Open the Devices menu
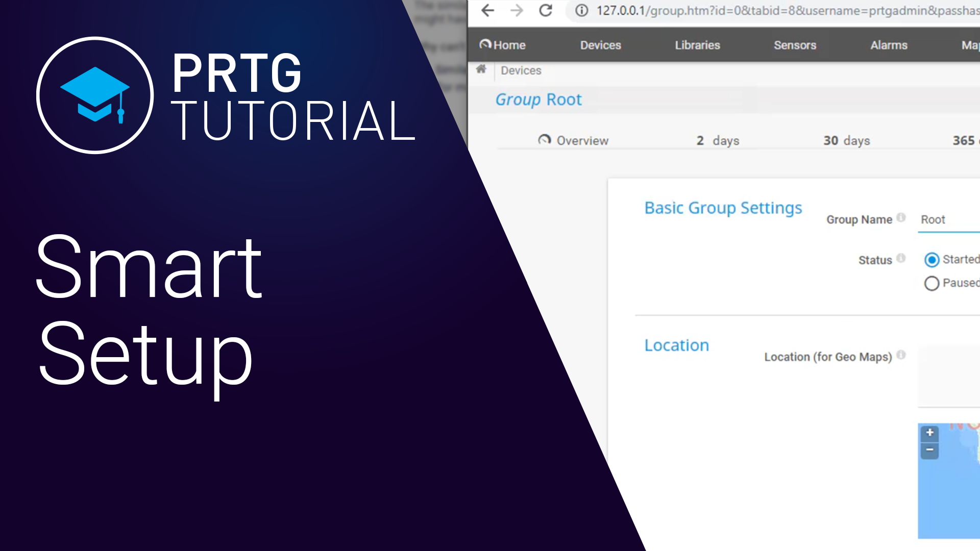This screenshot has width=980, height=551. click(600, 45)
